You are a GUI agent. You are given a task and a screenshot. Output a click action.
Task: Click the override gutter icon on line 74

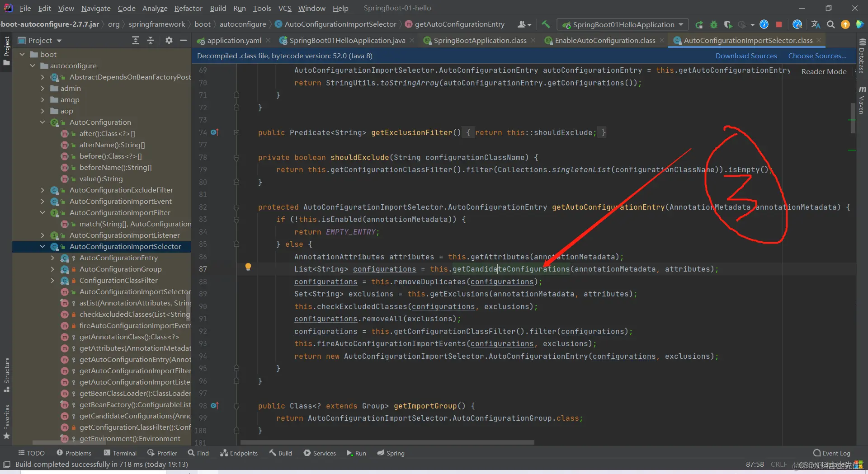(215, 132)
